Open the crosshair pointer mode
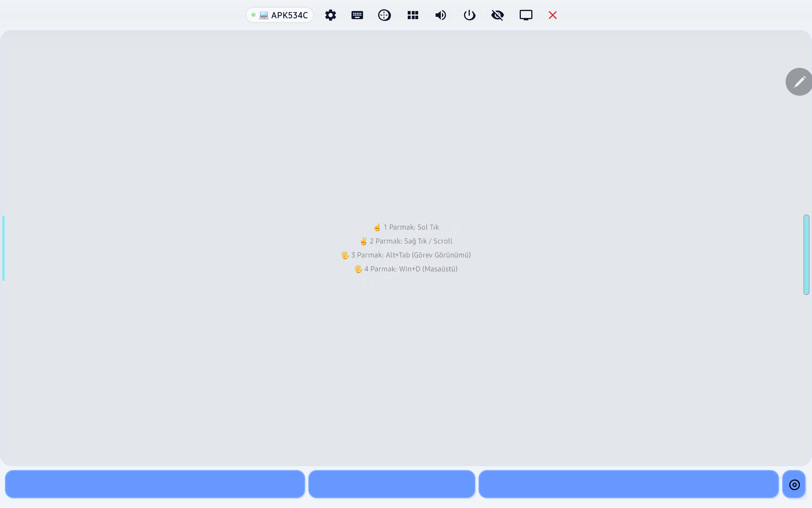The width and height of the screenshot is (812, 508). pos(384,15)
